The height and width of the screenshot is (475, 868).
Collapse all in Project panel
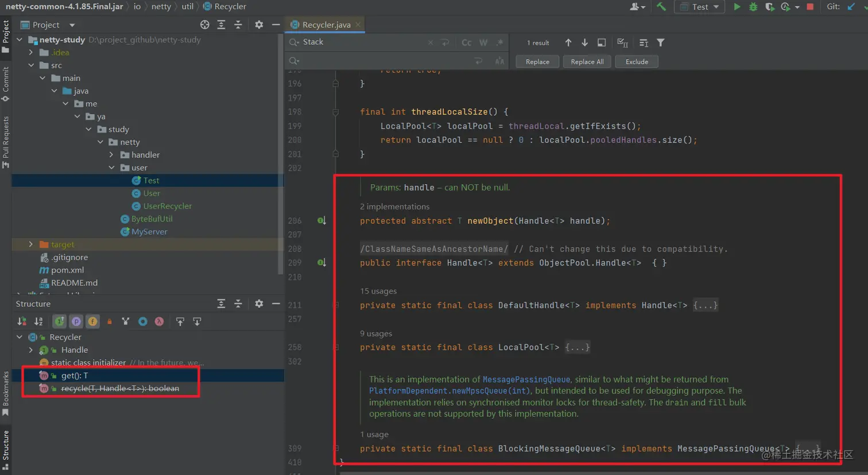coord(238,25)
